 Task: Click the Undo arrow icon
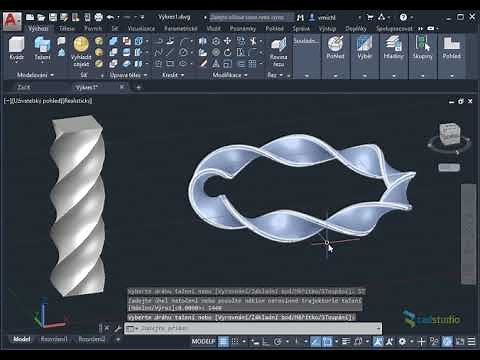click(x=110, y=17)
